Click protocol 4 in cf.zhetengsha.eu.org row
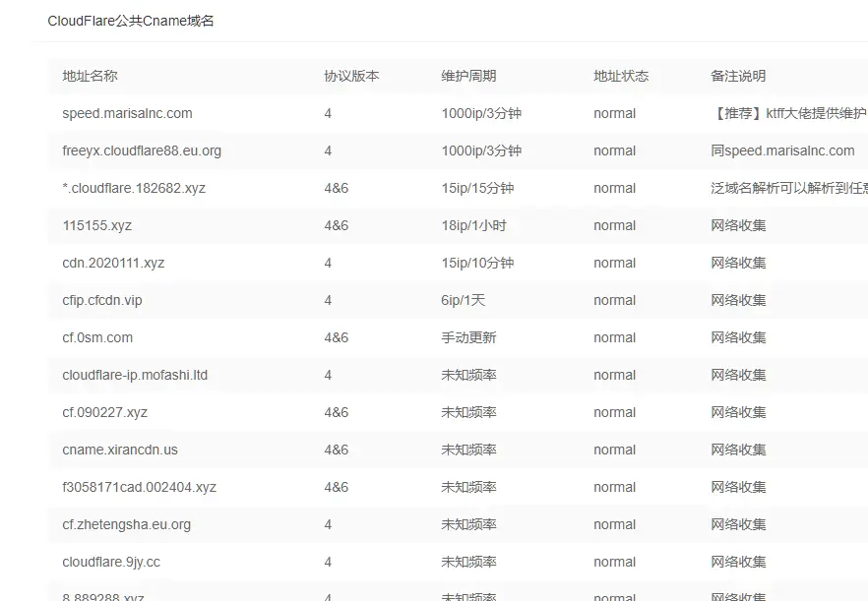Screen dimensions: 868x601 (328, 524)
